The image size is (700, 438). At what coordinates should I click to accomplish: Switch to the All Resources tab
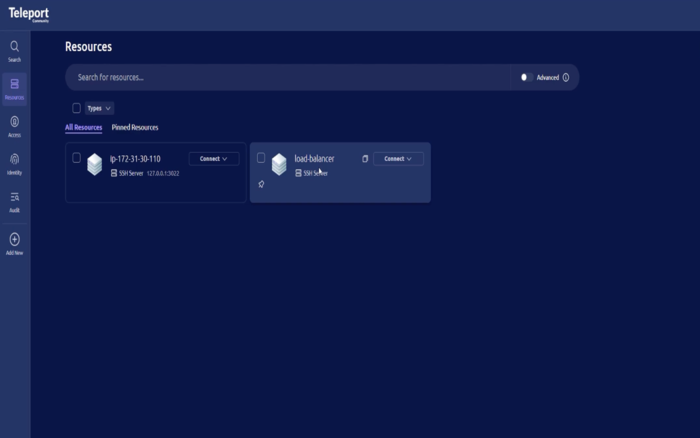[x=83, y=128]
